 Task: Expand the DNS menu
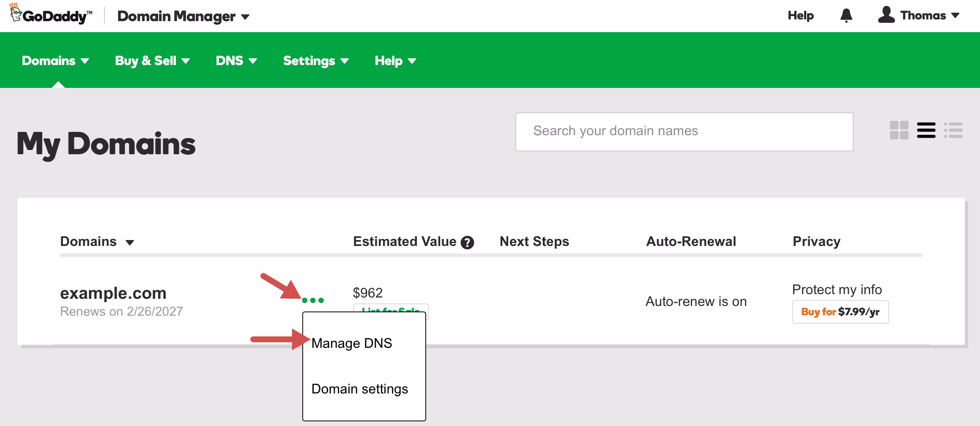pos(236,61)
